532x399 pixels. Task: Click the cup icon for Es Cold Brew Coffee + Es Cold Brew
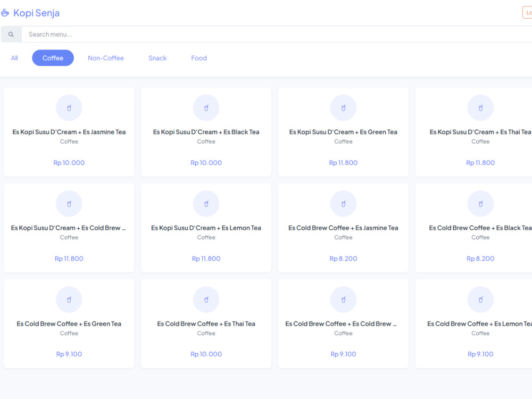[x=343, y=300]
